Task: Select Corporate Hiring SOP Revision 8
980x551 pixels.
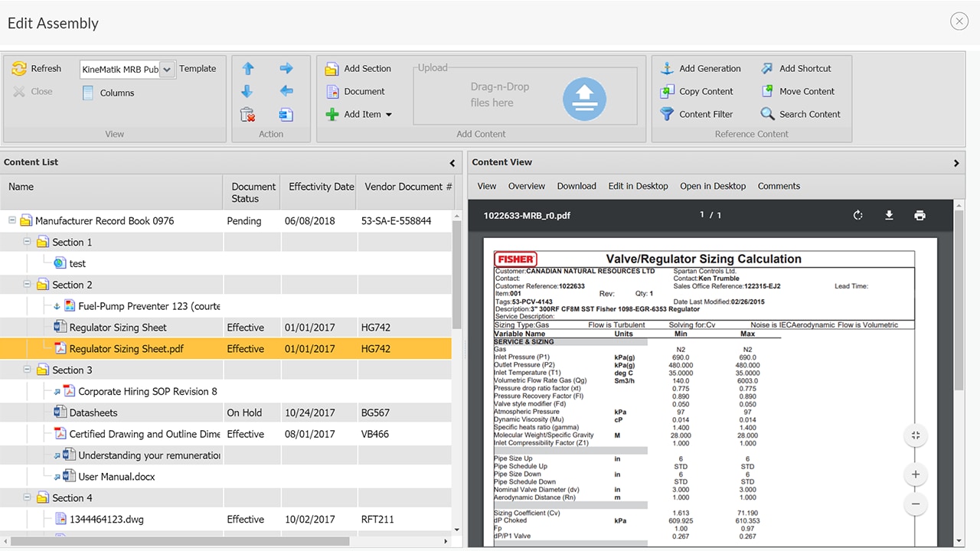Action: point(148,391)
